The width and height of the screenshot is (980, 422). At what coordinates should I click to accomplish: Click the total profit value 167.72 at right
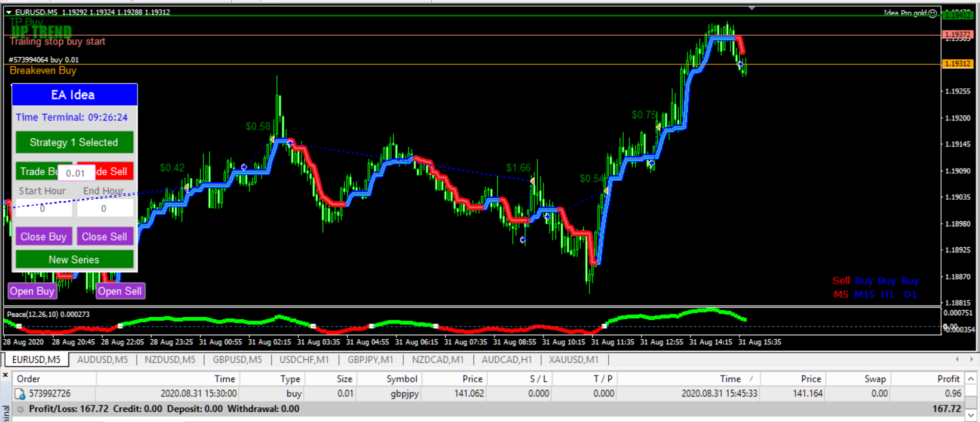click(947, 409)
